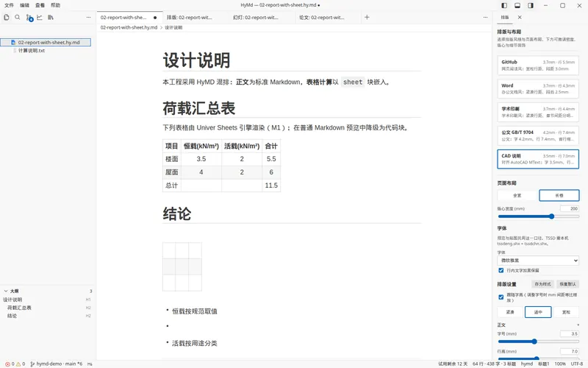Viewport: 588px width, 368px height.
Task: Open the Explorer files icon in sidebar
Action: [x=7, y=17]
